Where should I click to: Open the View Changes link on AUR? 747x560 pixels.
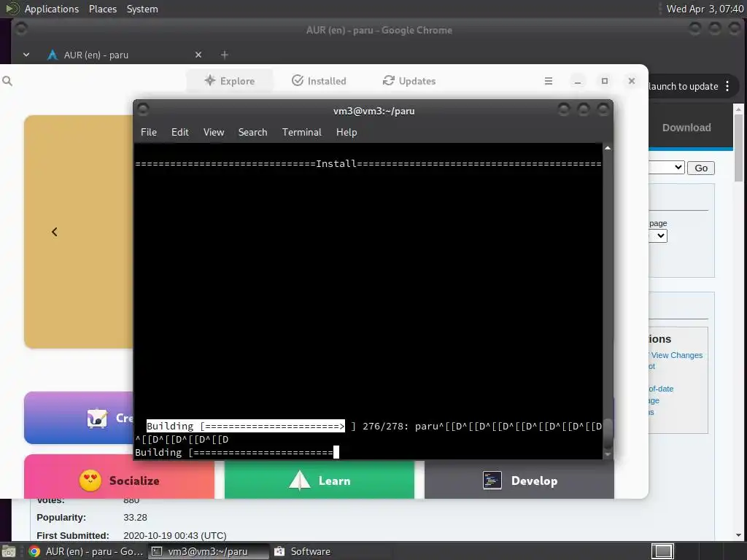point(676,355)
